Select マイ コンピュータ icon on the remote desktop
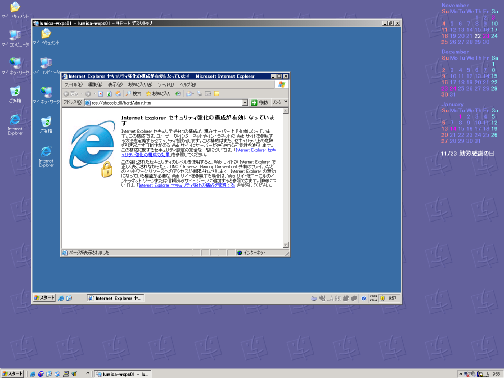Screen dimensions: 504x378 [x=46, y=65]
